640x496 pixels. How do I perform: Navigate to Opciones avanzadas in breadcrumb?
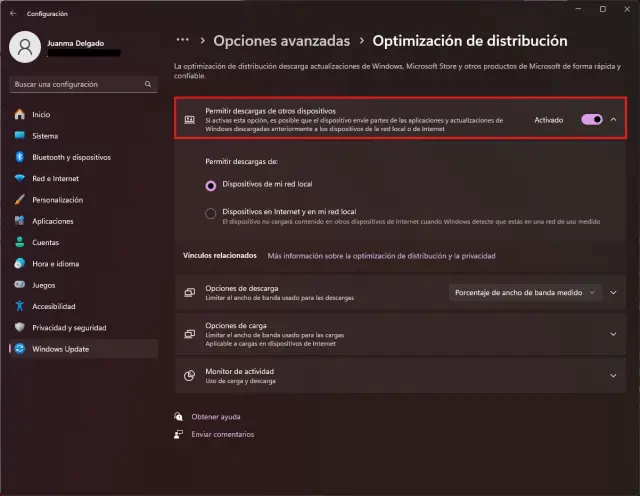(x=281, y=41)
